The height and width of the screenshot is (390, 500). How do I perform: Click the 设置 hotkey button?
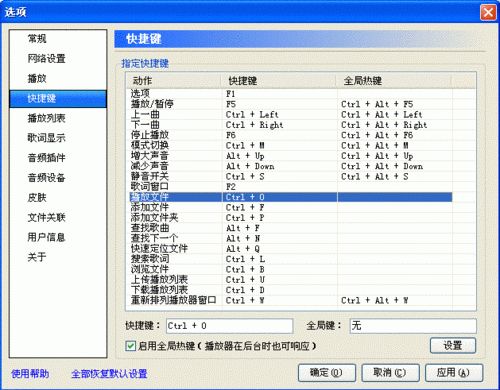coord(453,345)
